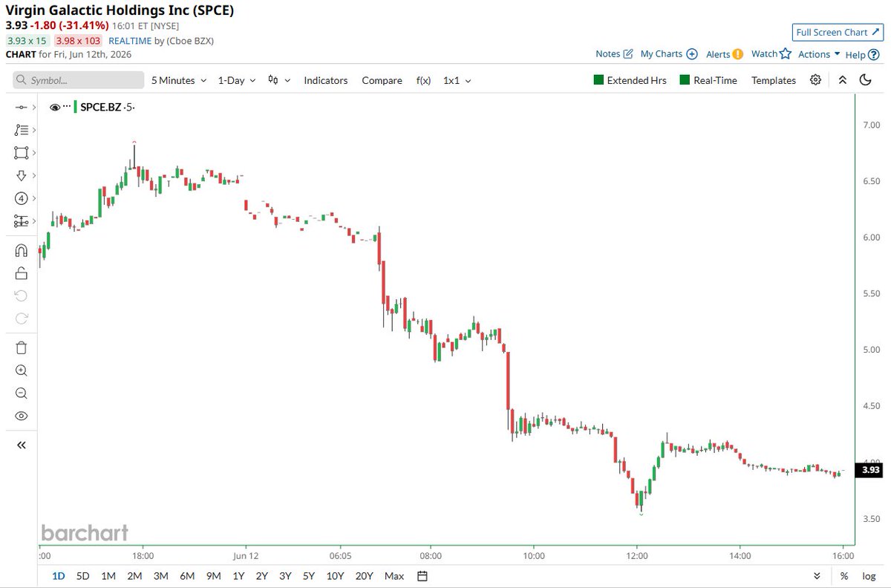This screenshot has height=588, width=891.
Task: Open the 5 Minutes interval dropdown
Action: pyautogui.click(x=178, y=80)
